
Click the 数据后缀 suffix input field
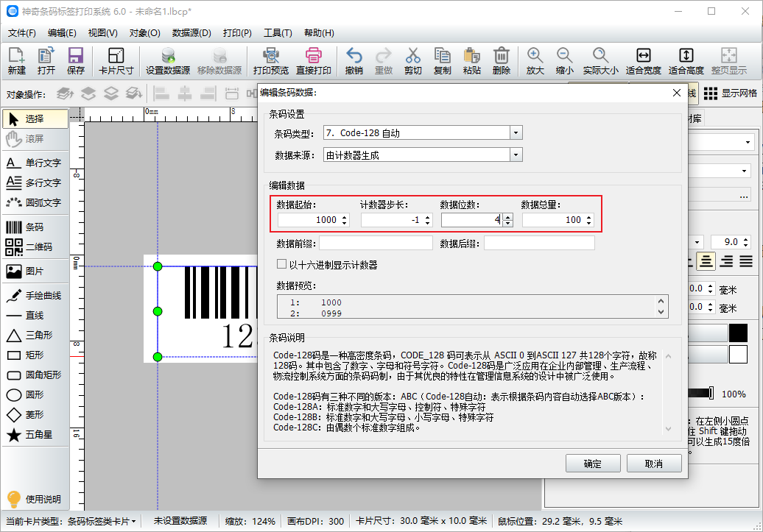point(539,243)
